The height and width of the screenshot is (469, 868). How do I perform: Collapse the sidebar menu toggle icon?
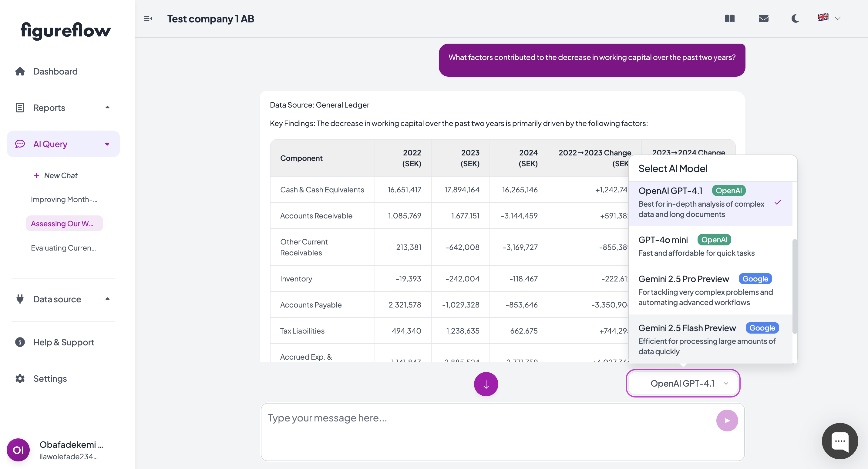tap(148, 18)
